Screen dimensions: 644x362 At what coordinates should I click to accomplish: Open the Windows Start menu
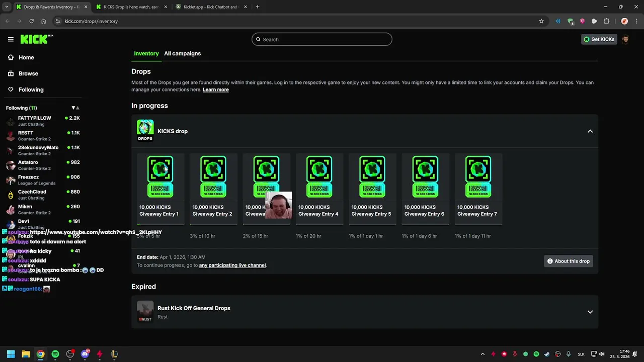coord(11,354)
